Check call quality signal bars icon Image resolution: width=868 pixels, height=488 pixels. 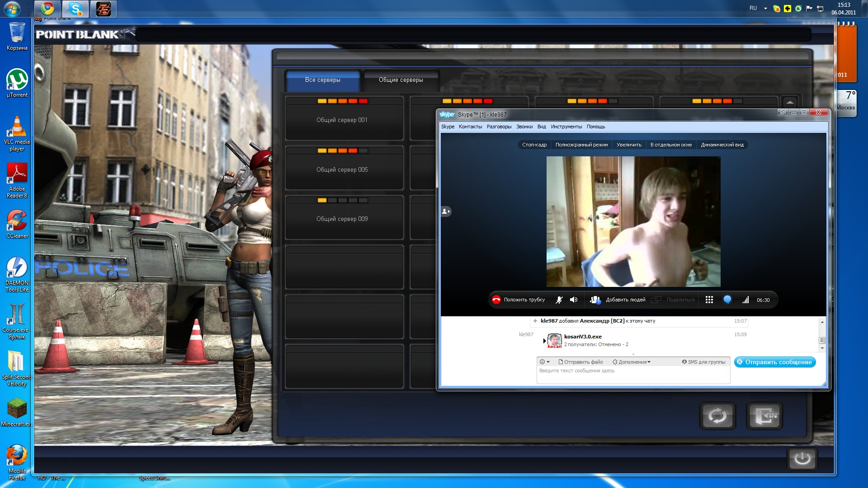(745, 300)
